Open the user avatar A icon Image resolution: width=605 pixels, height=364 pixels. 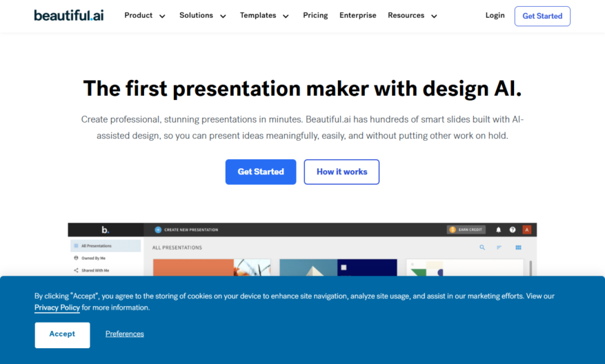(526, 230)
